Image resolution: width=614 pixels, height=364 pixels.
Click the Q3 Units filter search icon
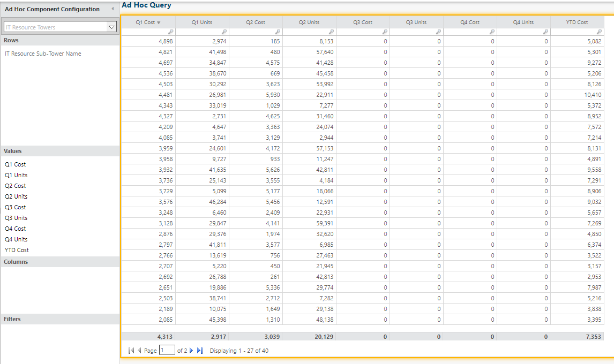(439, 32)
